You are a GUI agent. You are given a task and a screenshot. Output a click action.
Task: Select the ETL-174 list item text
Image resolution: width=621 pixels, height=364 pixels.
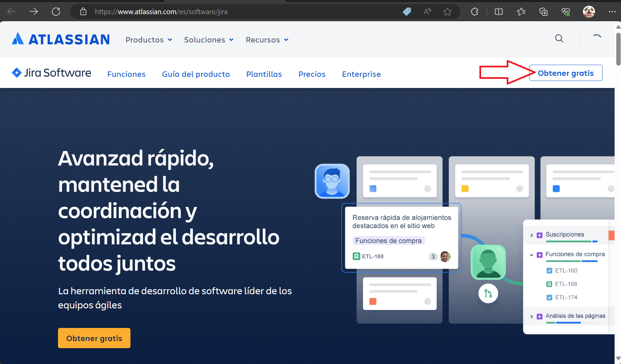pyautogui.click(x=566, y=298)
